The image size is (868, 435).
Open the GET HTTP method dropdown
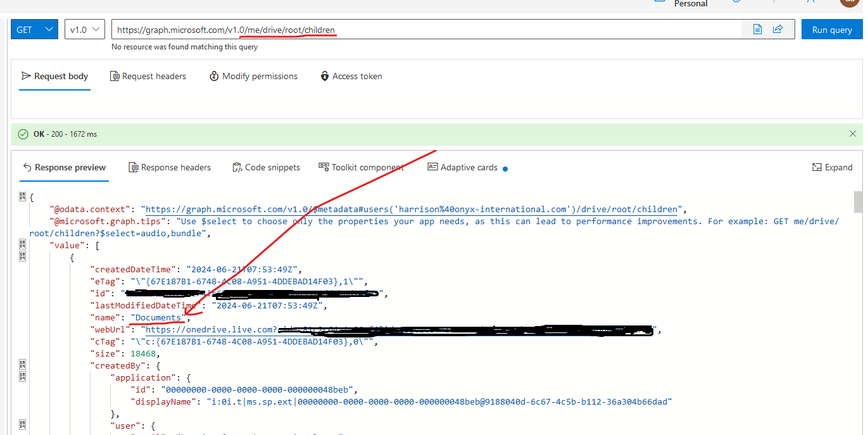(x=35, y=30)
